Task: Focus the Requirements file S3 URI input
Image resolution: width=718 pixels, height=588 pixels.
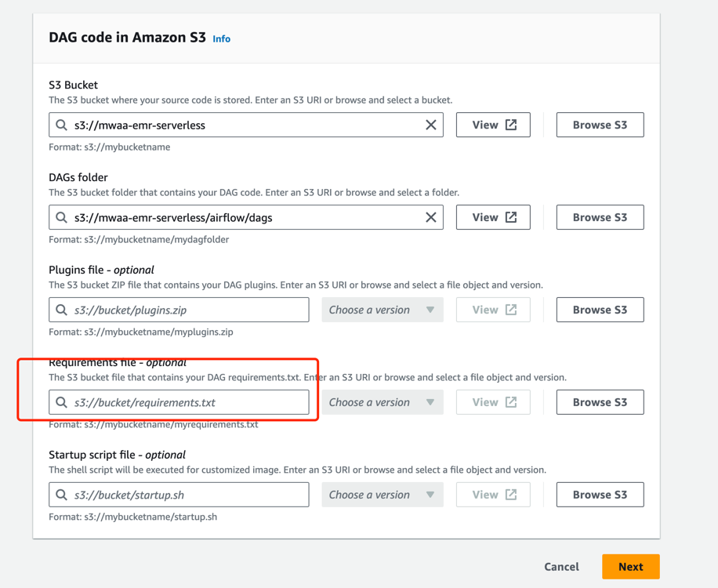Action: click(188, 402)
